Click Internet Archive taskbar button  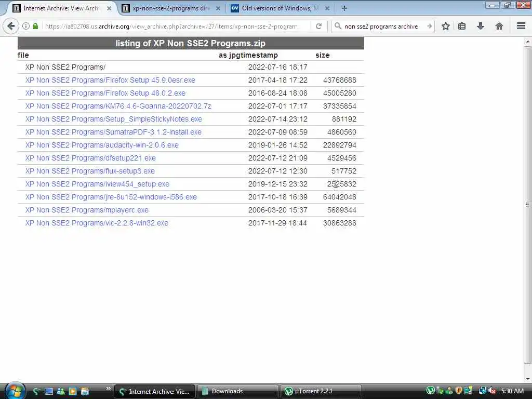(155, 391)
